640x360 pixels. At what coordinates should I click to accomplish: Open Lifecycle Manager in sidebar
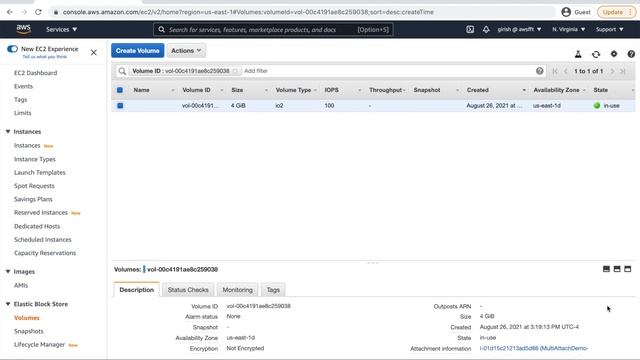[x=39, y=344]
